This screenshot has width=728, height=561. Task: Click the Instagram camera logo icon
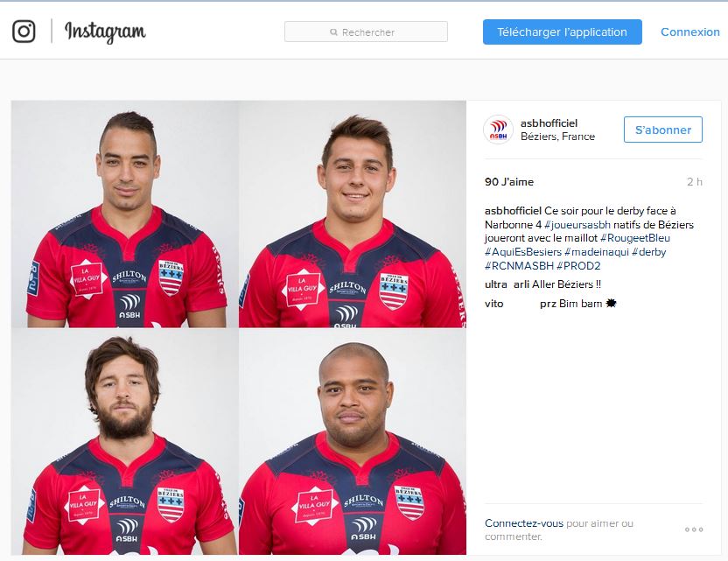24,32
